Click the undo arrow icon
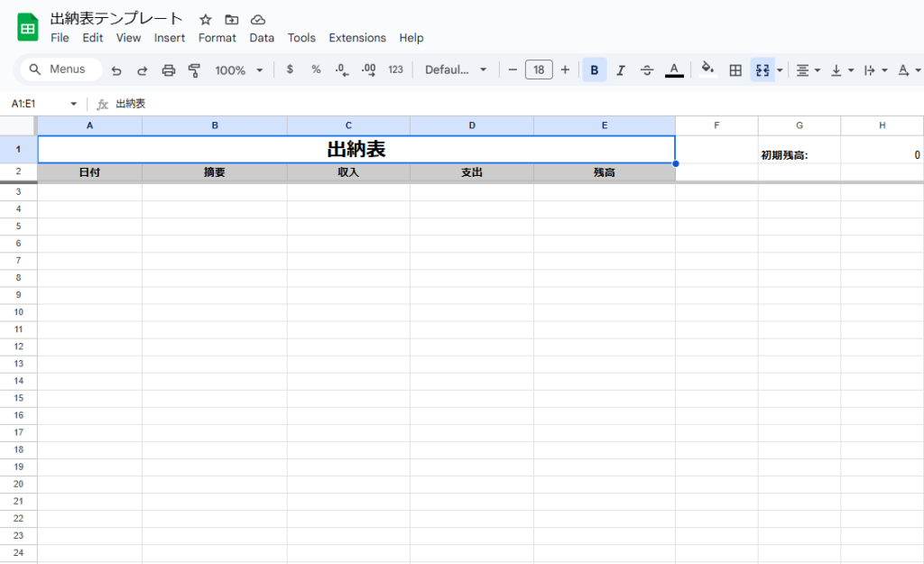 coord(116,69)
